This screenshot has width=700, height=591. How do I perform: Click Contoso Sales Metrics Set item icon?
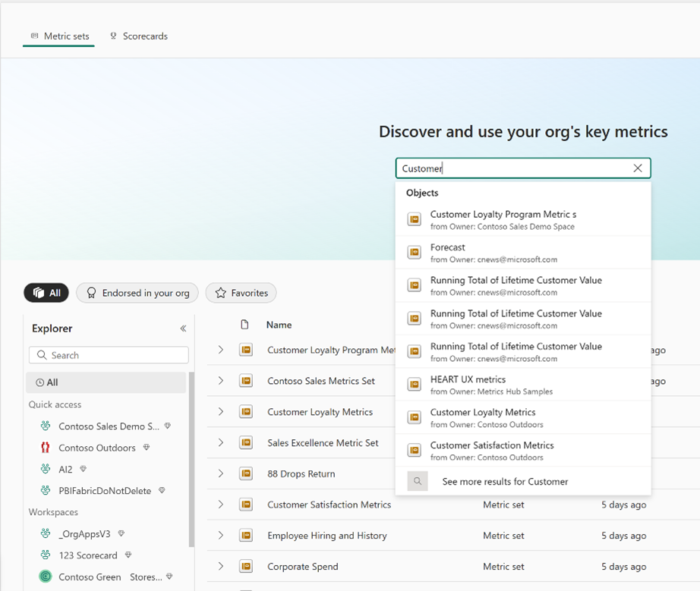(246, 381)
